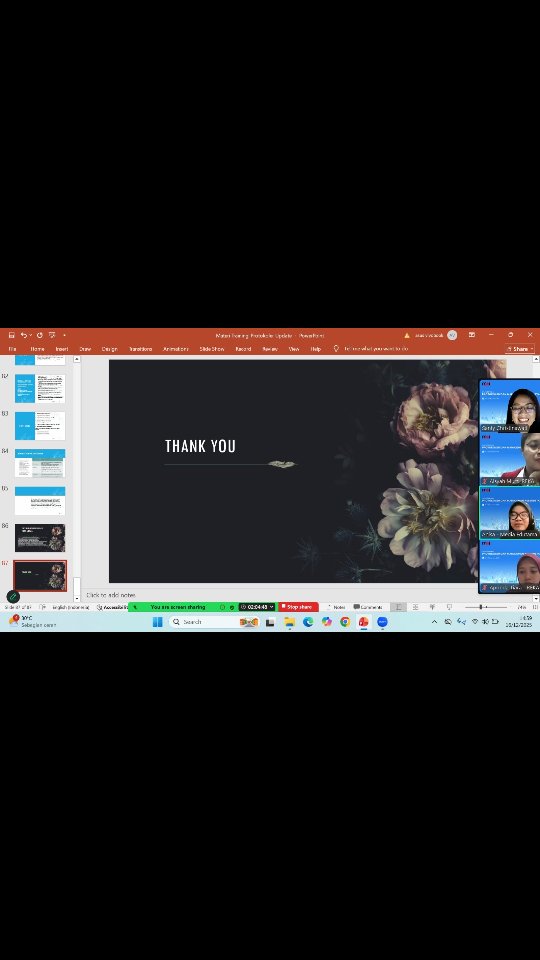Click the taskbar Search box
This screenshot has width=540, height=960.
tap(214, 622)
